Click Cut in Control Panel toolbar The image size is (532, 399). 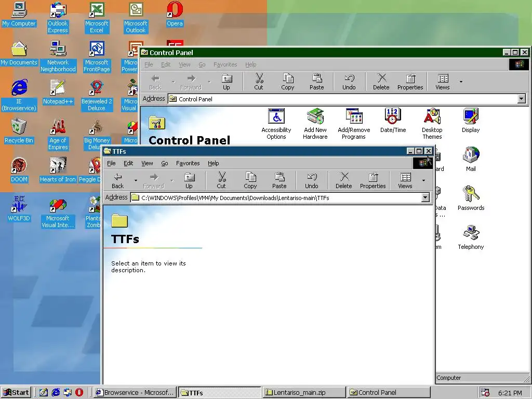point(259,82)
